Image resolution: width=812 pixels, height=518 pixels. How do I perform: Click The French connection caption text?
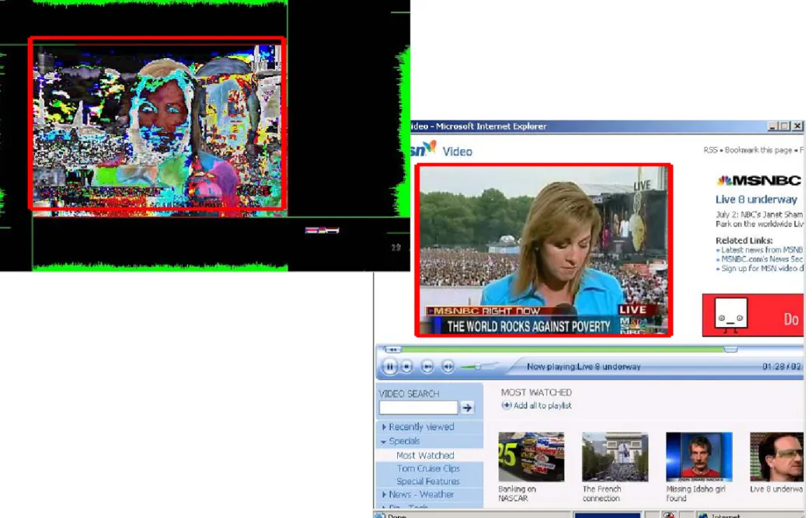pyautogui.click(x=601, y=494)
